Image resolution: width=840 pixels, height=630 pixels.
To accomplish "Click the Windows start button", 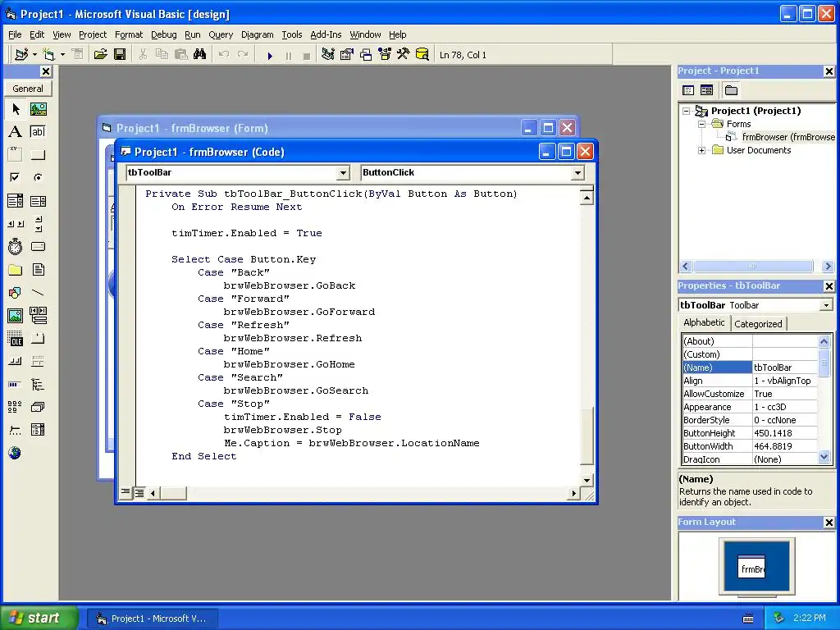I will pos(39,619).
